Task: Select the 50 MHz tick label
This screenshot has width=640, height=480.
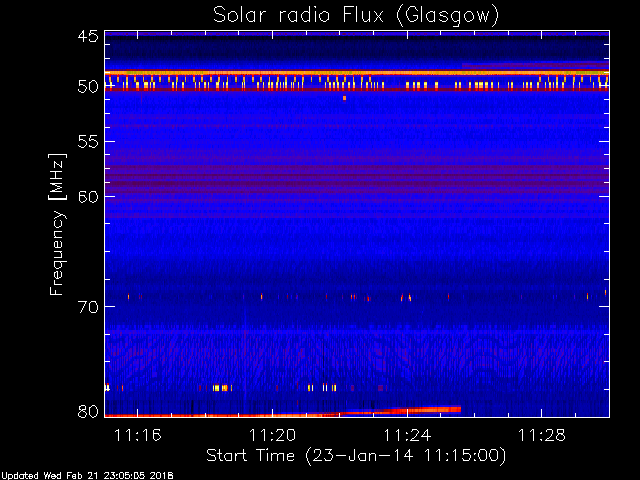Action: pyautogui.click(x=88, y=87)
